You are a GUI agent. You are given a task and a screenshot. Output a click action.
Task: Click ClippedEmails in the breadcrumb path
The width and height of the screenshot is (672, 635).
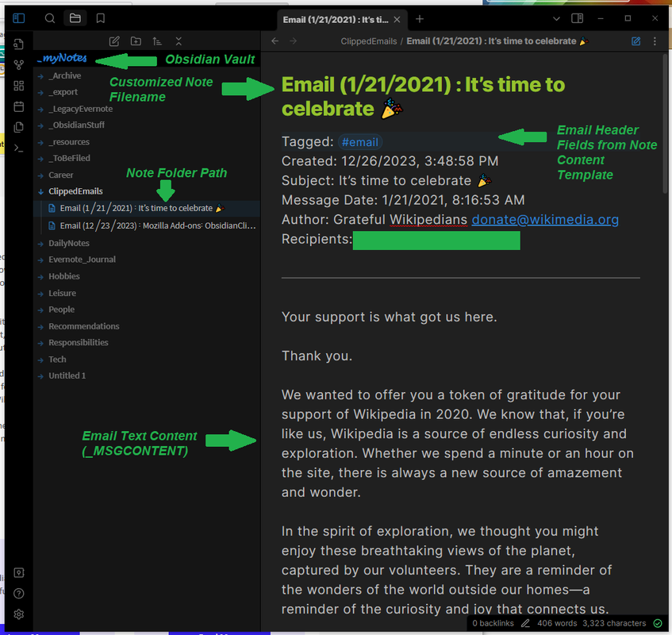point(369,41)
